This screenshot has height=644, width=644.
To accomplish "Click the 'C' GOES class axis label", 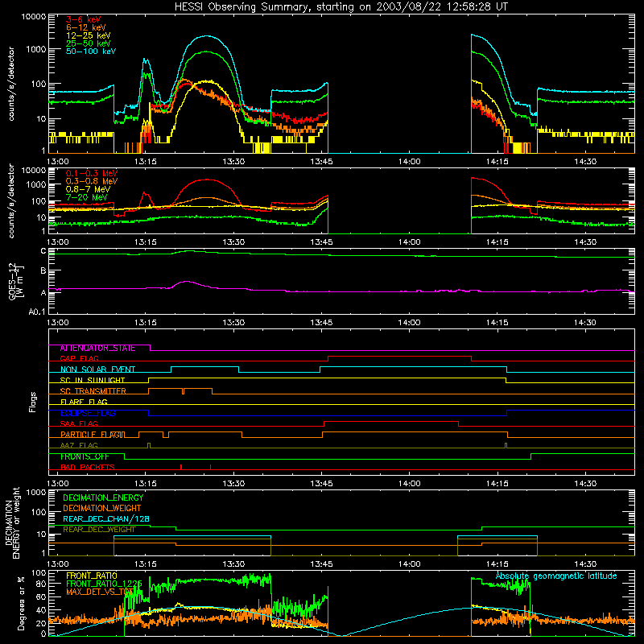I will (43, 251).
